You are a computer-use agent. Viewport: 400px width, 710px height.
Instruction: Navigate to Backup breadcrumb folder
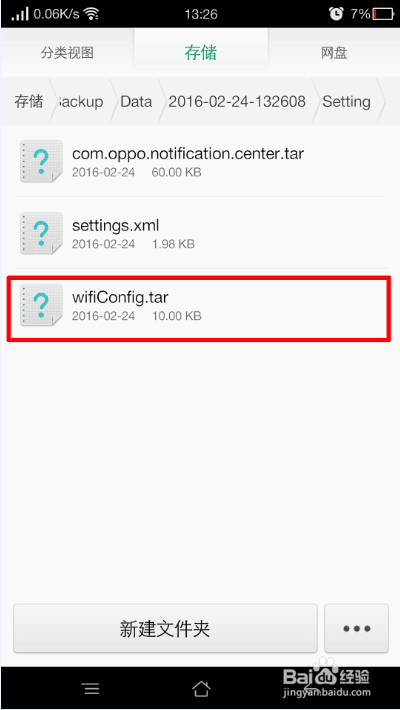point(80,101)
